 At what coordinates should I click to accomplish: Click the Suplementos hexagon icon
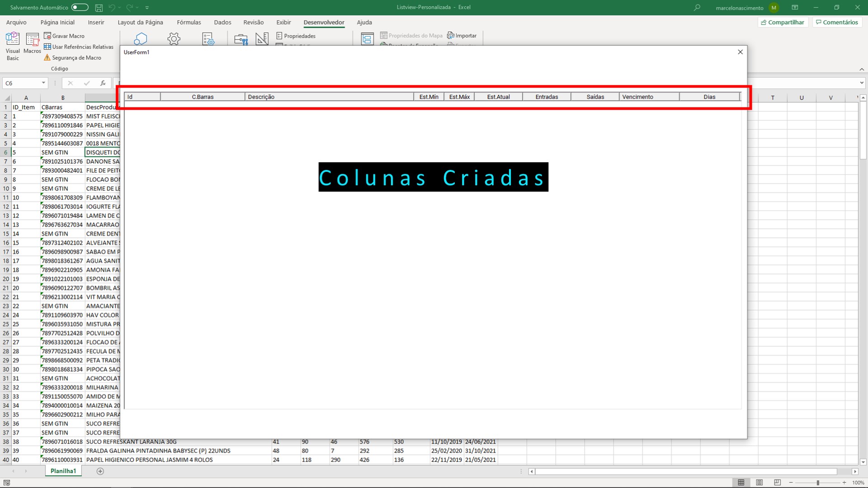pyautogui.click(x=141, y=39)
